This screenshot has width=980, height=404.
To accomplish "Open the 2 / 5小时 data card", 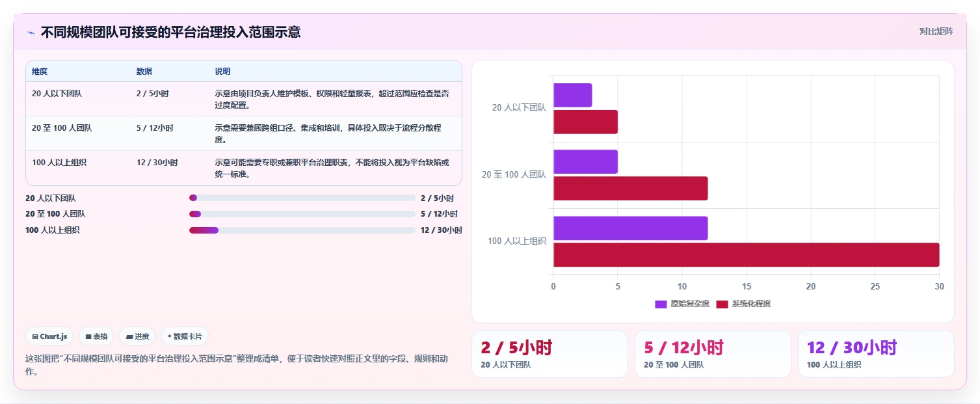I will (x=550, y=354).
